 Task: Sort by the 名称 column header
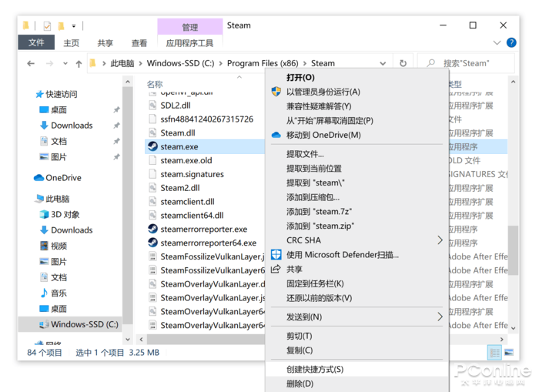[155, 84]
